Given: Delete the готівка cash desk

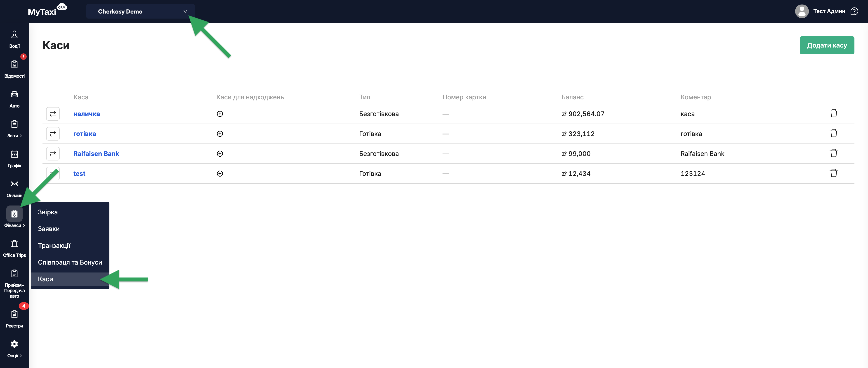Looking at the screenshot, I should (x=833, y=133).
